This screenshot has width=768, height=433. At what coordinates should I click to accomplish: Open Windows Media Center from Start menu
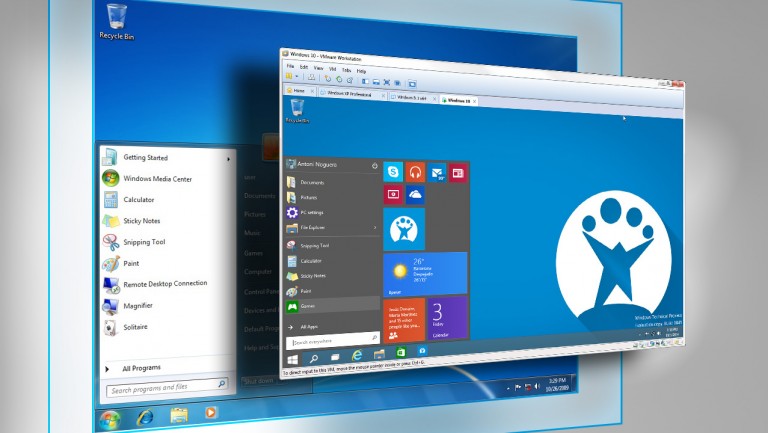(x=157, y=178)
